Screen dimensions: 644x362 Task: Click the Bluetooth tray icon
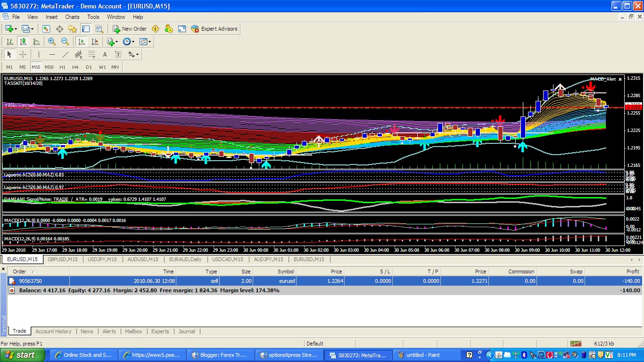pyautogui.click(x=524, y=355)
